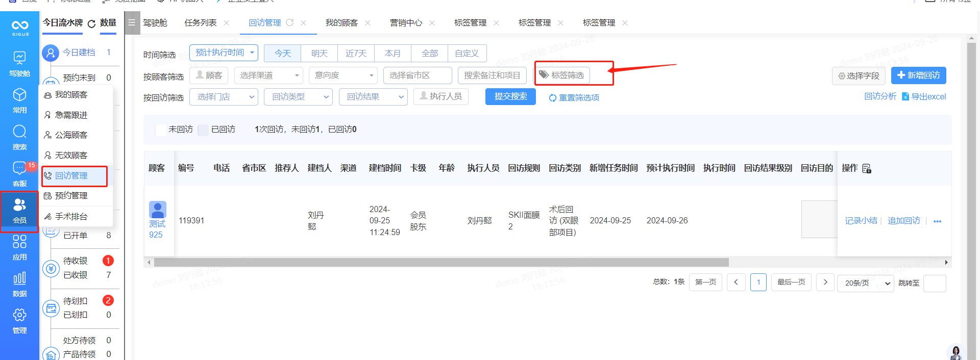Click the 导出excel link
980x360 pixels.
click(x=924, y=96)
